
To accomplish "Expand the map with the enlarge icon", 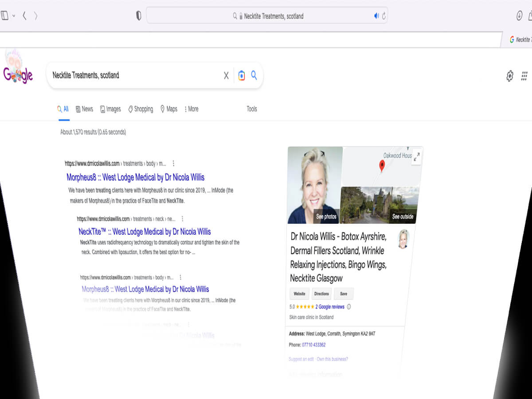I will [416, 156].
